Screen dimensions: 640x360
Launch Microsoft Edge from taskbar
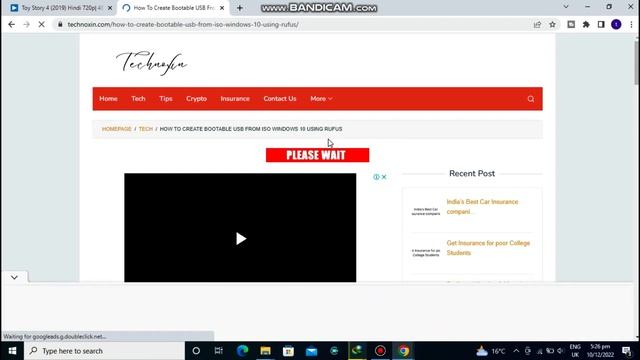tap(242, 351)
